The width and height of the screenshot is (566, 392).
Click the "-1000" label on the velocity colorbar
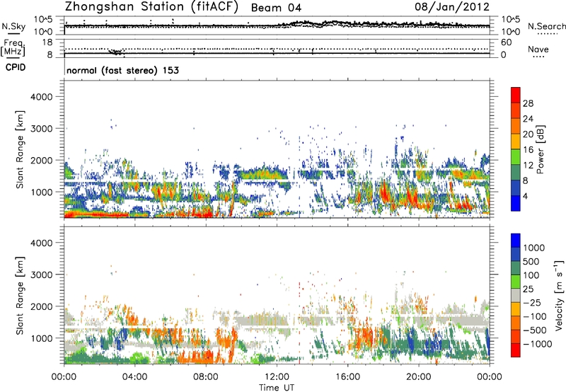(x=537, y=344)
